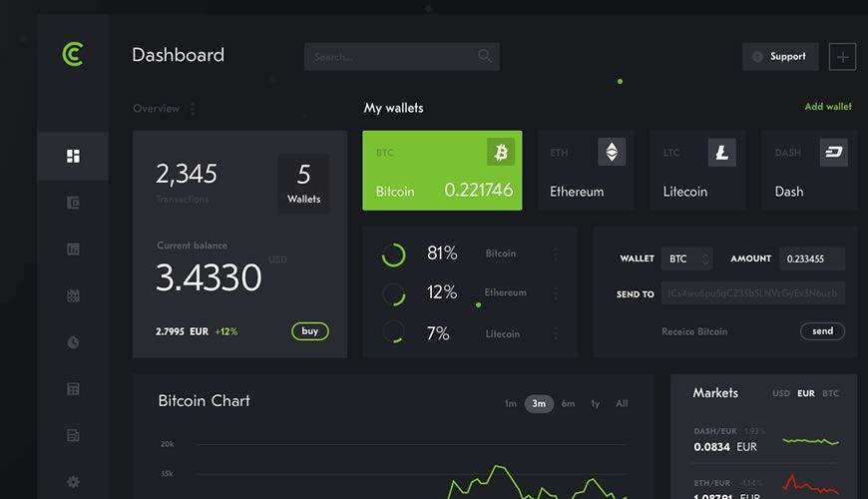Select the 3m chart range
The image size is (868, 499).
tap(539, 404)
